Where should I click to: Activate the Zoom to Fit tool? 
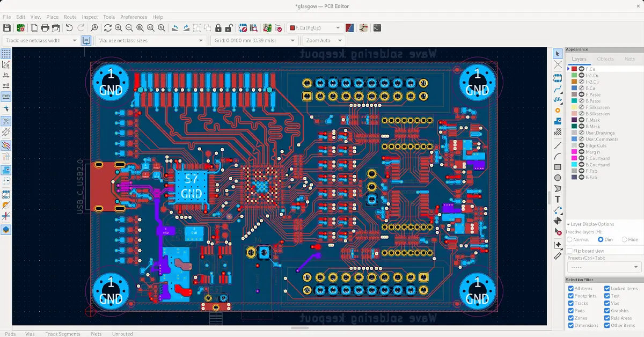(x=139, y=27)
